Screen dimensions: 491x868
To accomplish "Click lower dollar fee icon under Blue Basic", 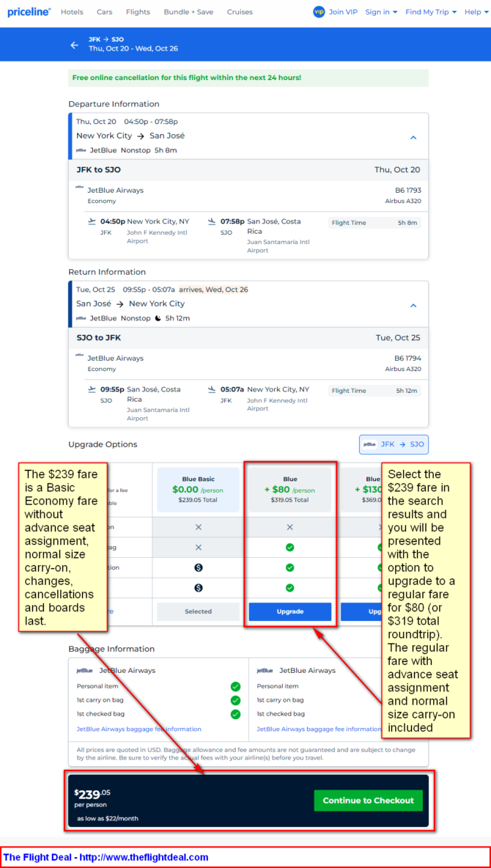I will coord(199,587).
